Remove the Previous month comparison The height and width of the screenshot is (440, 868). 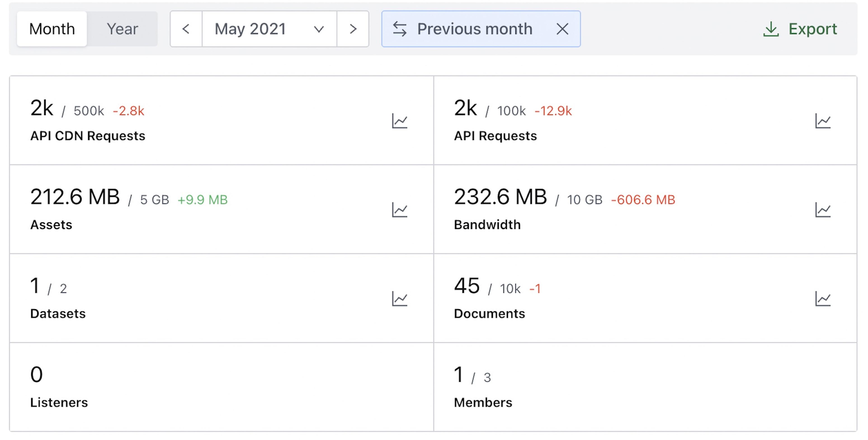coord(562,29)
